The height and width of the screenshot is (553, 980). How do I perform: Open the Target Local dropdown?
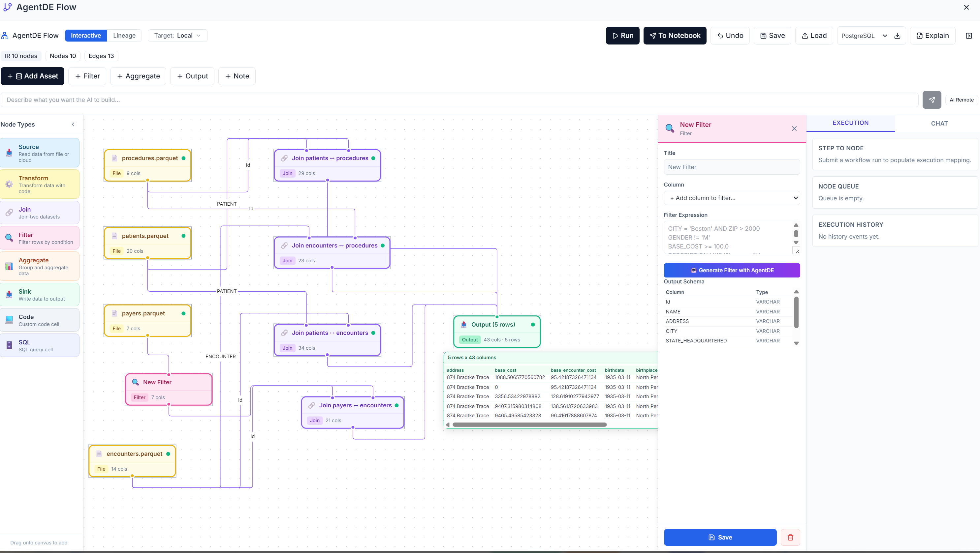click(177, 35)
